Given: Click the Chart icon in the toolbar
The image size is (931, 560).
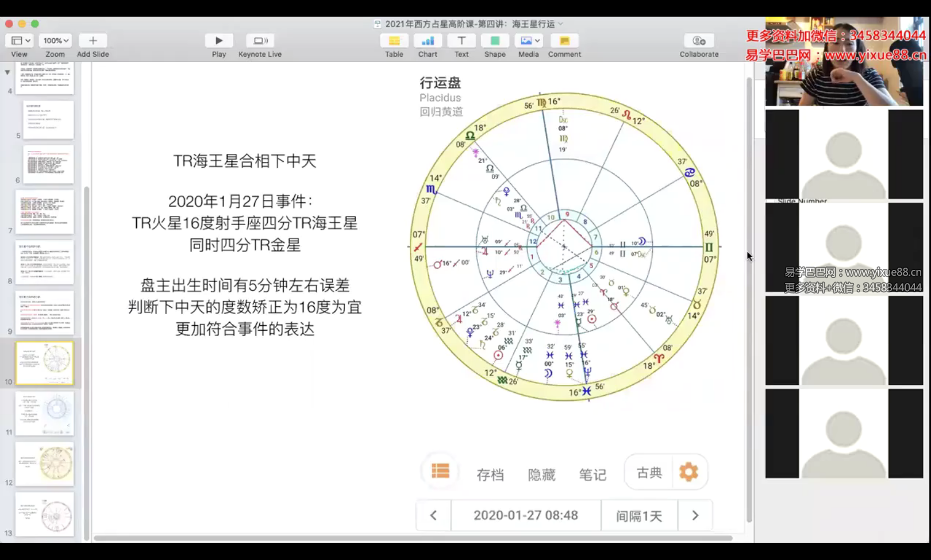Looking at the screenshot, I should tap(428, 41).
